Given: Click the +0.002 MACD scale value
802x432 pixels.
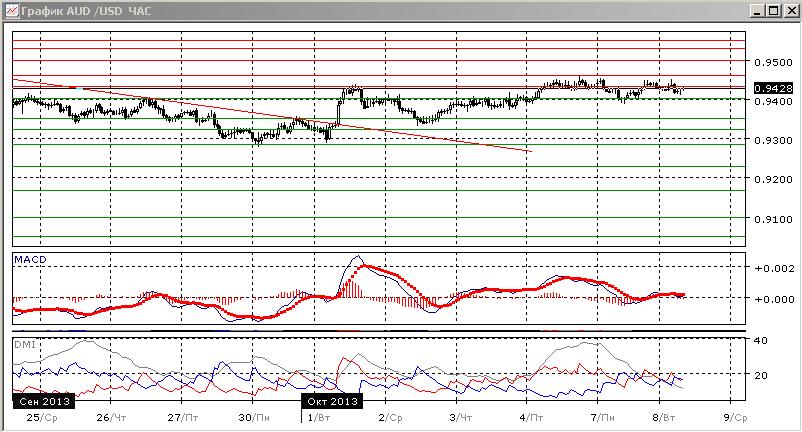Looking at the screenshot, I should [774, 268].
